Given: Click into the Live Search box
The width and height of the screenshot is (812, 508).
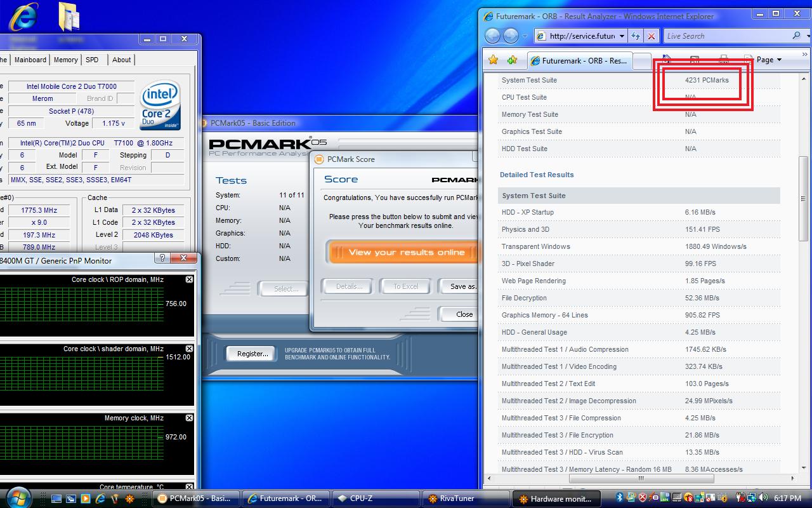Looking at the screenshot, I should tap(725, 36).
